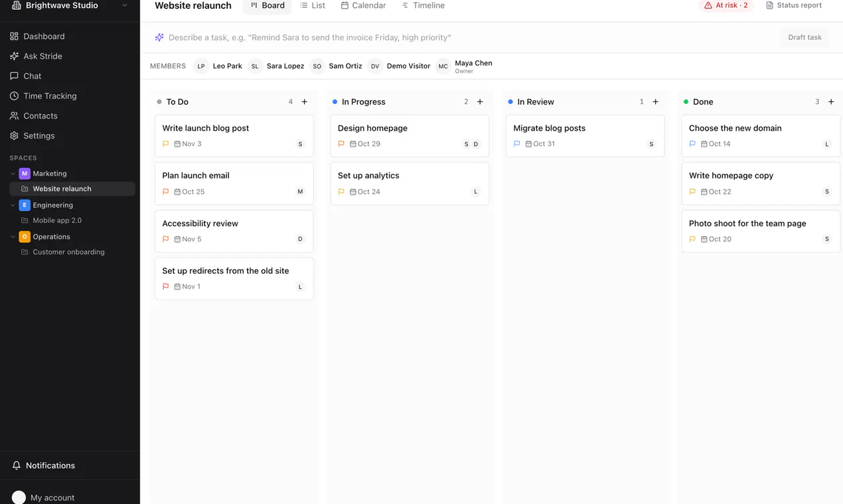Click member Maya Chen

coord(465,66)
